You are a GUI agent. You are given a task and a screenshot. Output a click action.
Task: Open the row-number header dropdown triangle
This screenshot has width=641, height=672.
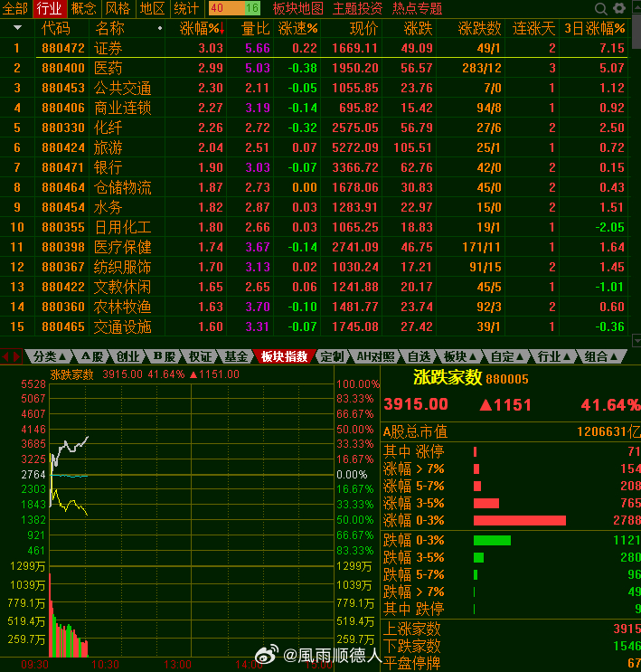click(x=17, y=28)
